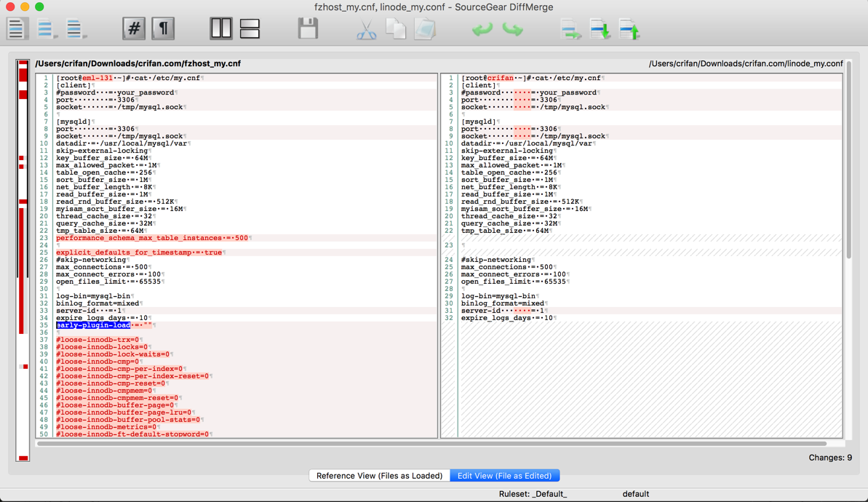Screen dimensions: 868x502
Task: Click the green Undo arrow
Action: 482,29
